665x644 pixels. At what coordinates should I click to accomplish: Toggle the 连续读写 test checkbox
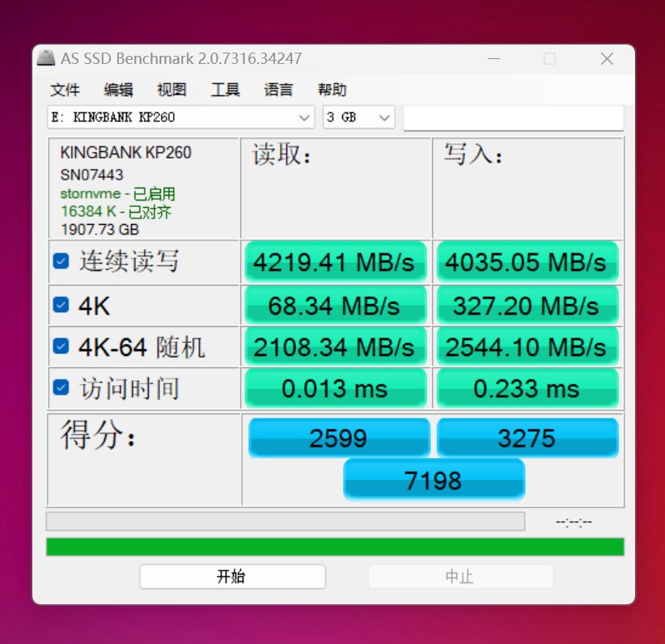click(x=61, y=261)
